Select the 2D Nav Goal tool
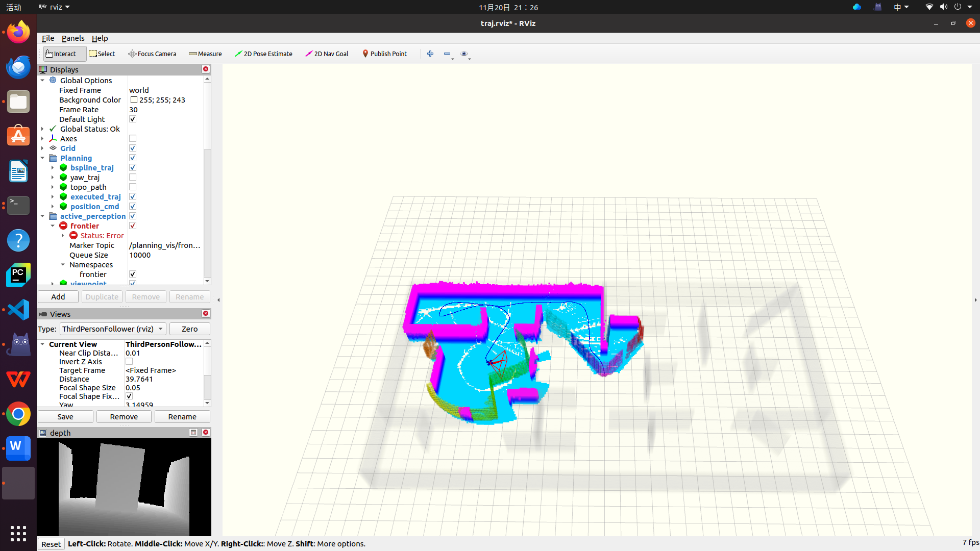The image size is (980, 551). click(327, 54)
